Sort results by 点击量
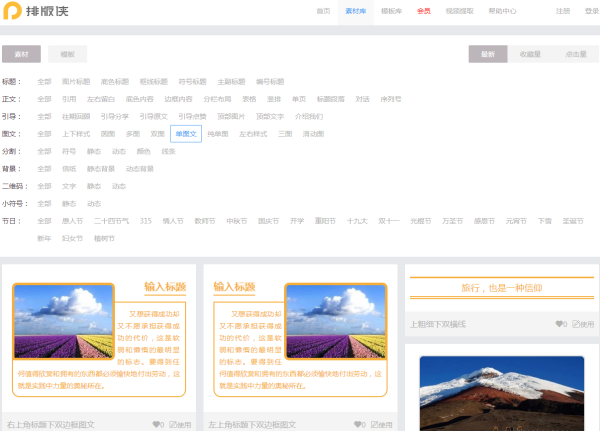 click(575, 54)
